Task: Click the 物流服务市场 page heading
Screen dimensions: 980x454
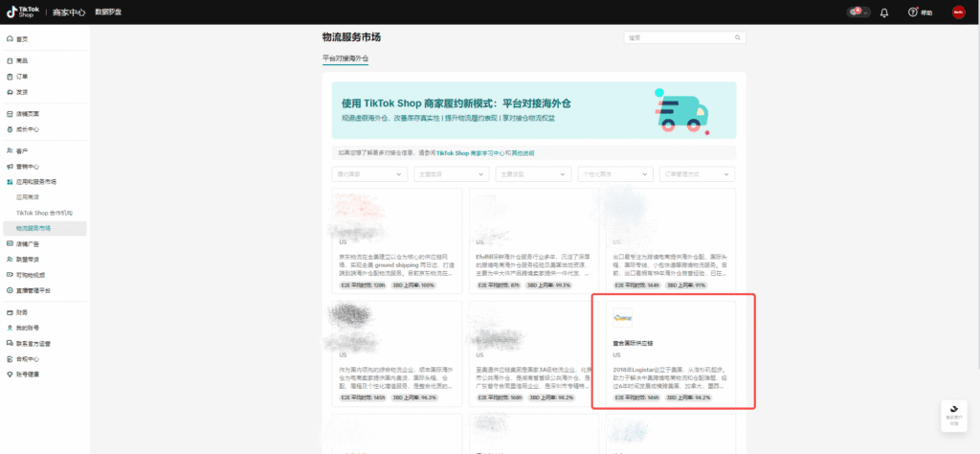Action: coord(351,37)
